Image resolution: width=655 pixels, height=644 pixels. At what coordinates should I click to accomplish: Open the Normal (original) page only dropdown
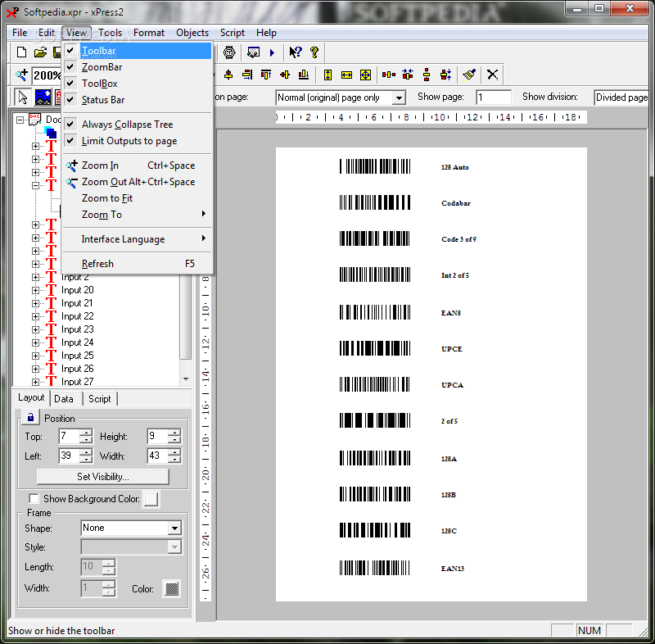[399, 98]
